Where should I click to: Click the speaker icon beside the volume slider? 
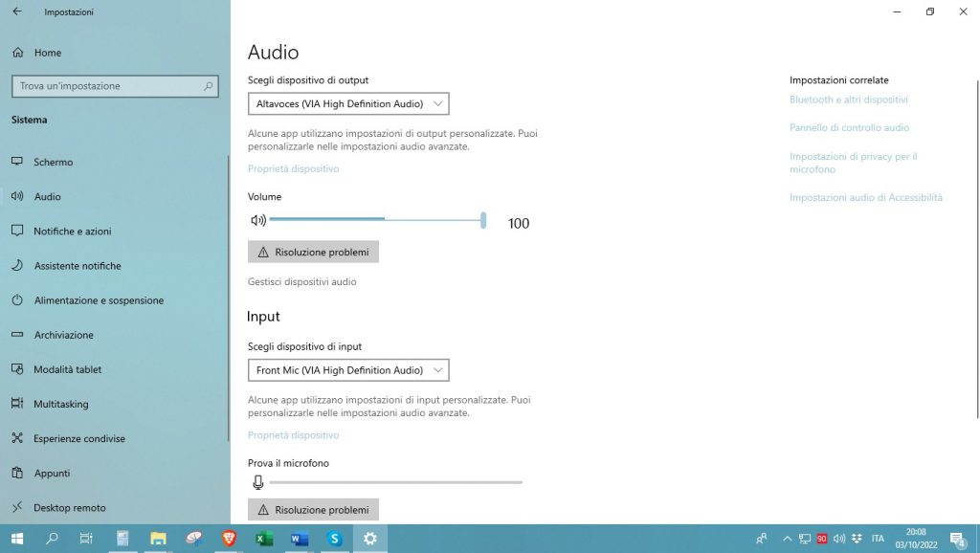pos(257,221)
